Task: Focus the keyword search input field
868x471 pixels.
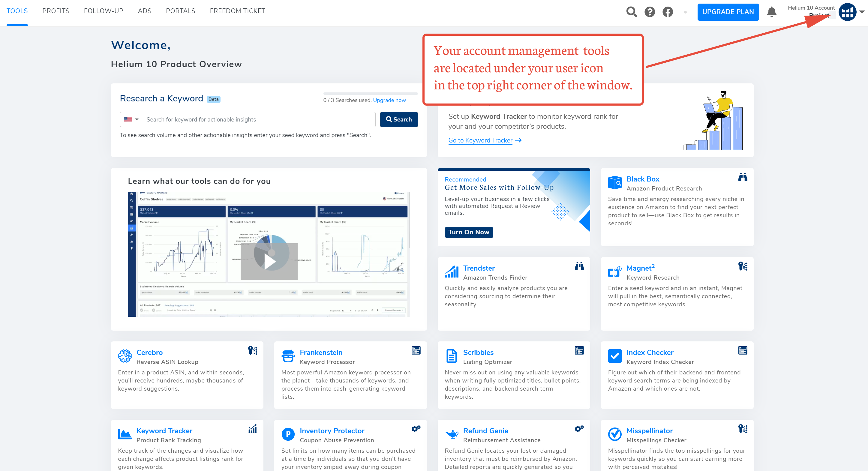Action: 258,119
